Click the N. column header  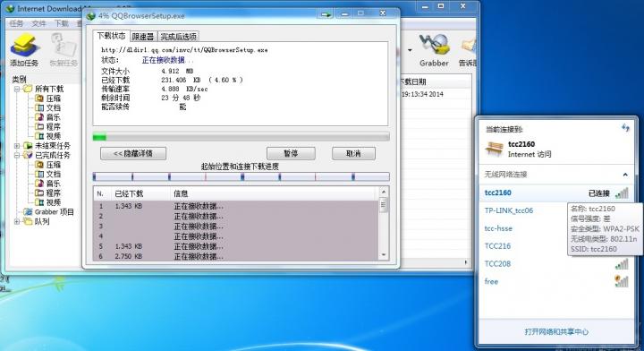click(x=101, y=193)
